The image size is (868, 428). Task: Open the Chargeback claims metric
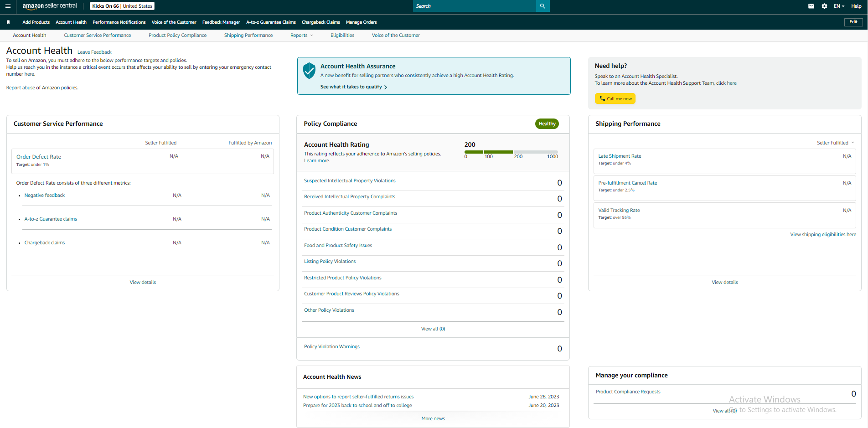pyautogui.click(x=45, y=242)
